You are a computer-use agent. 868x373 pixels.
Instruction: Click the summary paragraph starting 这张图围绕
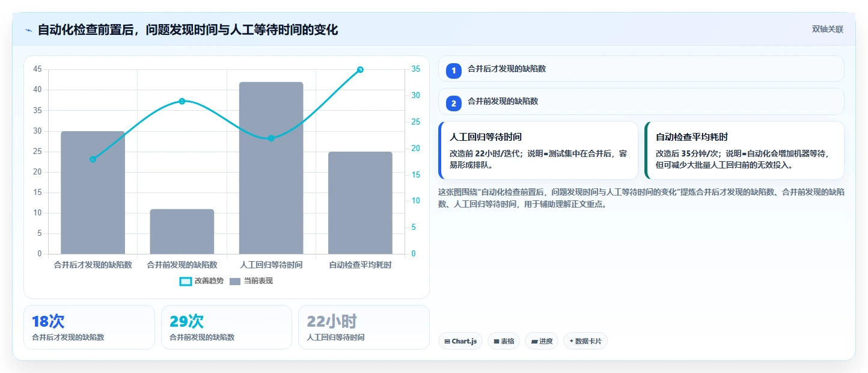click(641, 198)
